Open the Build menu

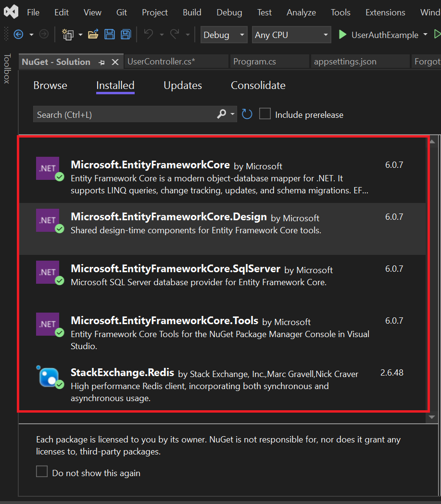coord(192,12)
